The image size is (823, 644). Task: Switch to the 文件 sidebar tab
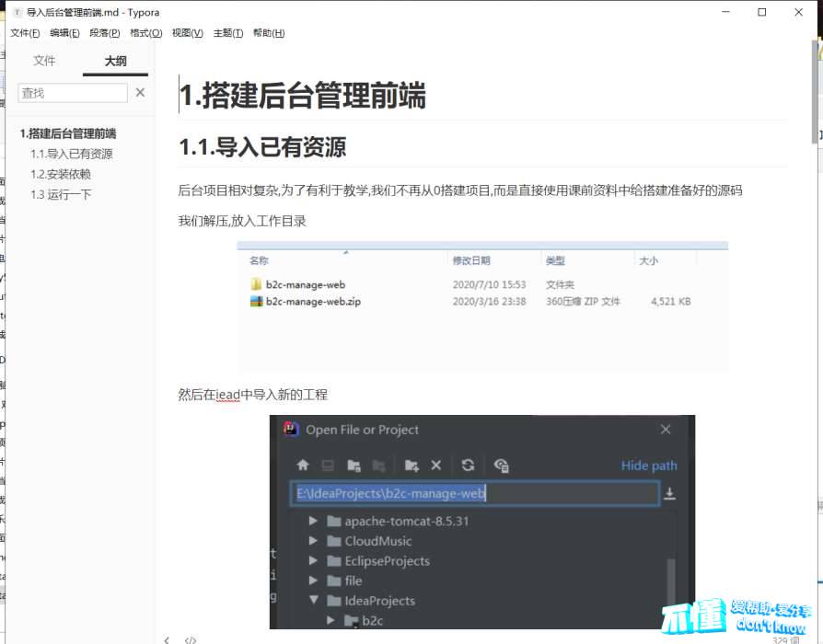pos(44,61)
